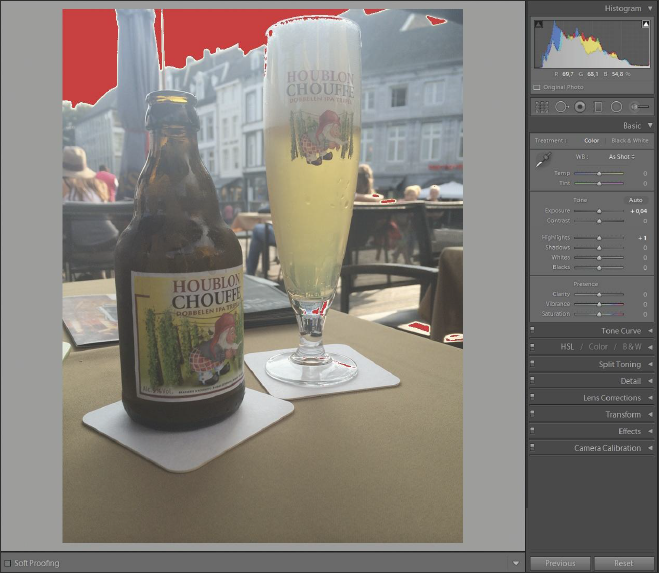Click the Auto tone button
The image size is (659, 573).
click(635, 199)
